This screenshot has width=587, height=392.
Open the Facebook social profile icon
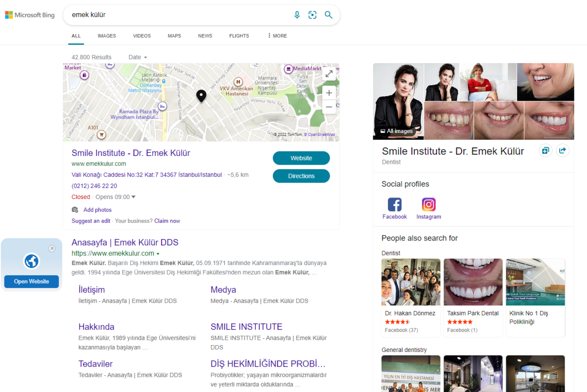(x=394, y=204)
